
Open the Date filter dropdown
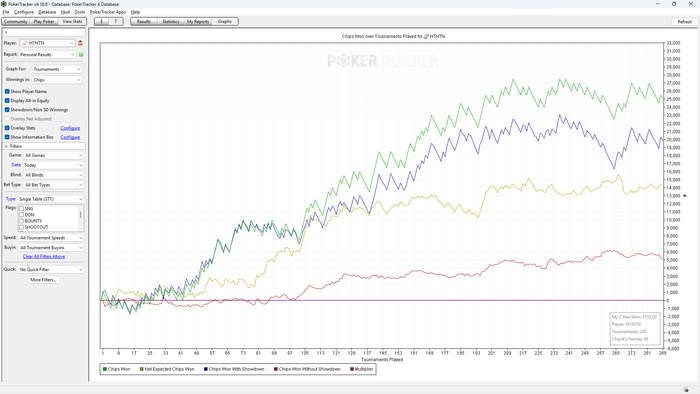[53, 165]
